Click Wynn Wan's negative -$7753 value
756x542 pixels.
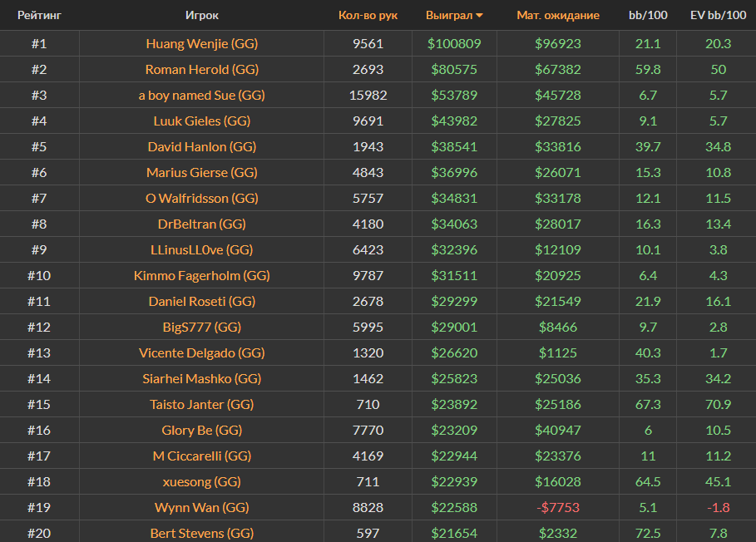(558, 507)
